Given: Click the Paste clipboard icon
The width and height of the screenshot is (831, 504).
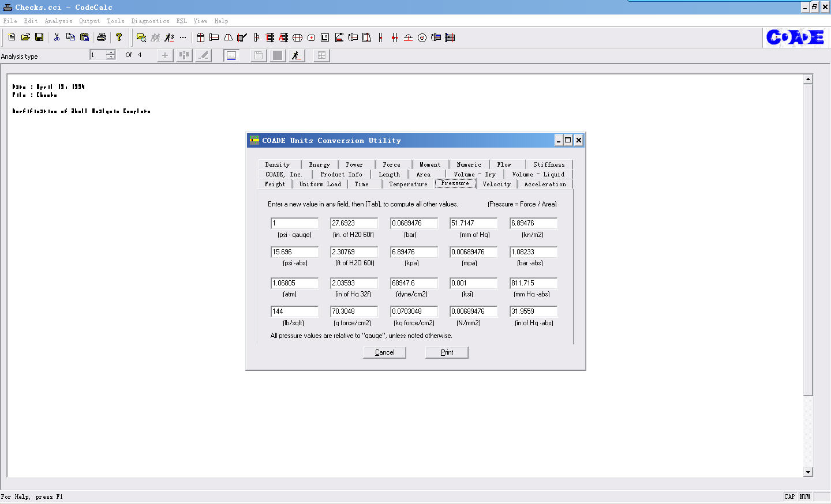Looking at the screenshot, I should point(84,37).
